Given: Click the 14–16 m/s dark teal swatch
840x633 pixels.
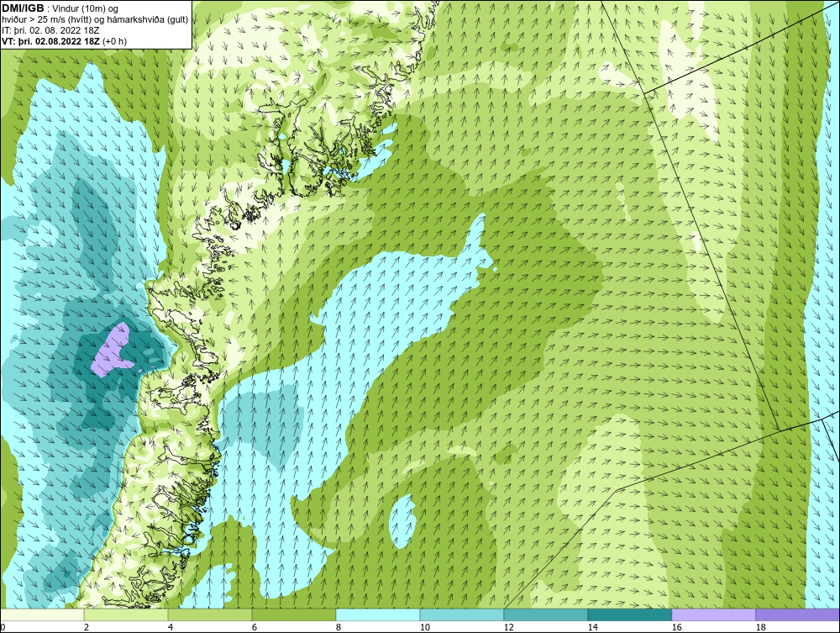Looking at the screenshot, I should pyautogui.click(x=630, y=615).
